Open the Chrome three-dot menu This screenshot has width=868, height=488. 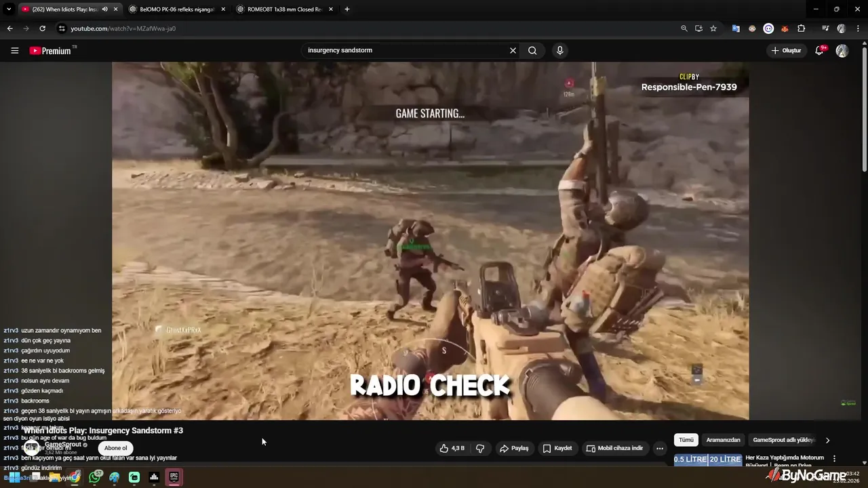tap(858, 28)
